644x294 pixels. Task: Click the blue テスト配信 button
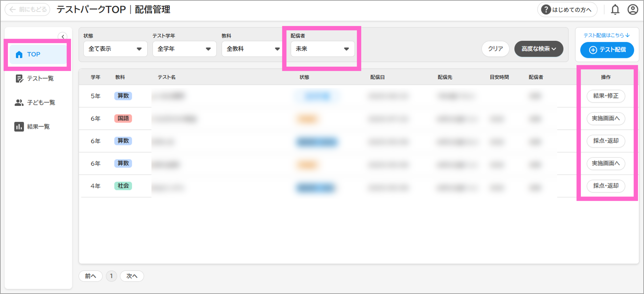[607, 50]
